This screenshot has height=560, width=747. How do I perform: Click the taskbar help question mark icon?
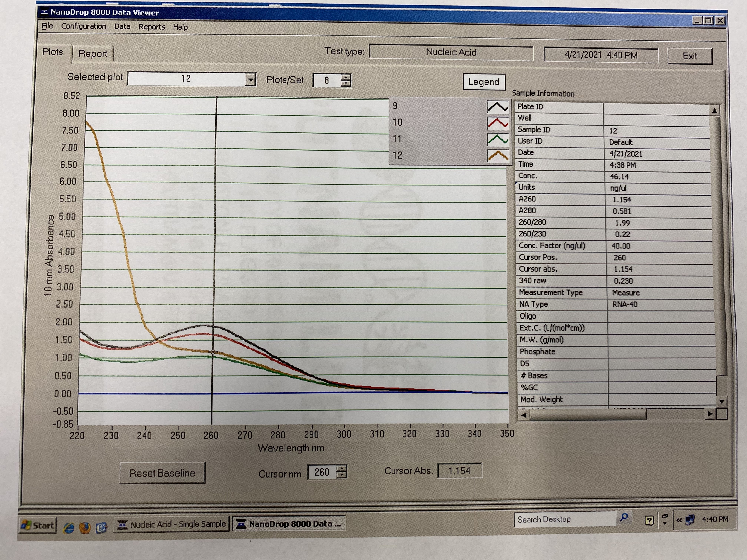pyautogui.click(x=649, y=521)
